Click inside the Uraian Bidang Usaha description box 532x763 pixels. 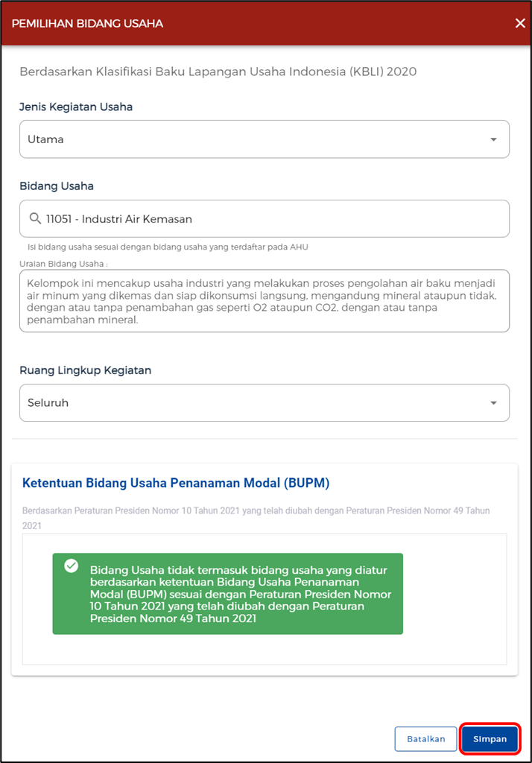[x=265, y=301]
